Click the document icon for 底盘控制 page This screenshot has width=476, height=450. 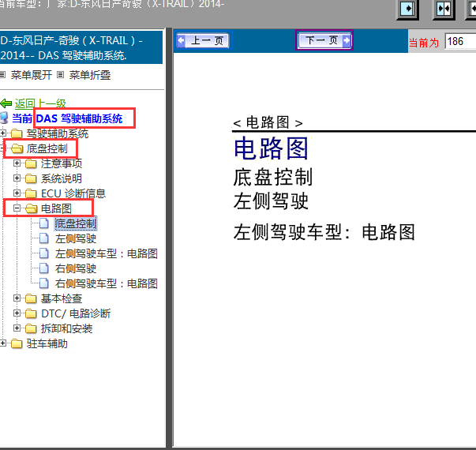click(44, 223)
